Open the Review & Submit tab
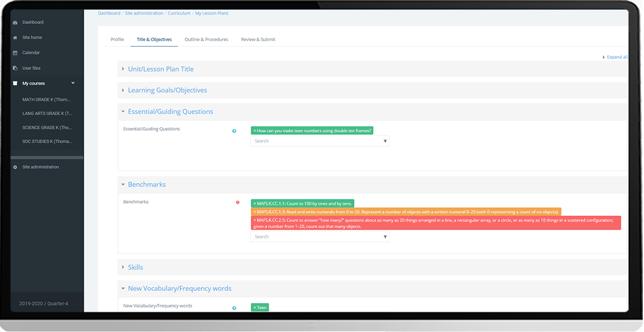 click(x=258, y=39)
